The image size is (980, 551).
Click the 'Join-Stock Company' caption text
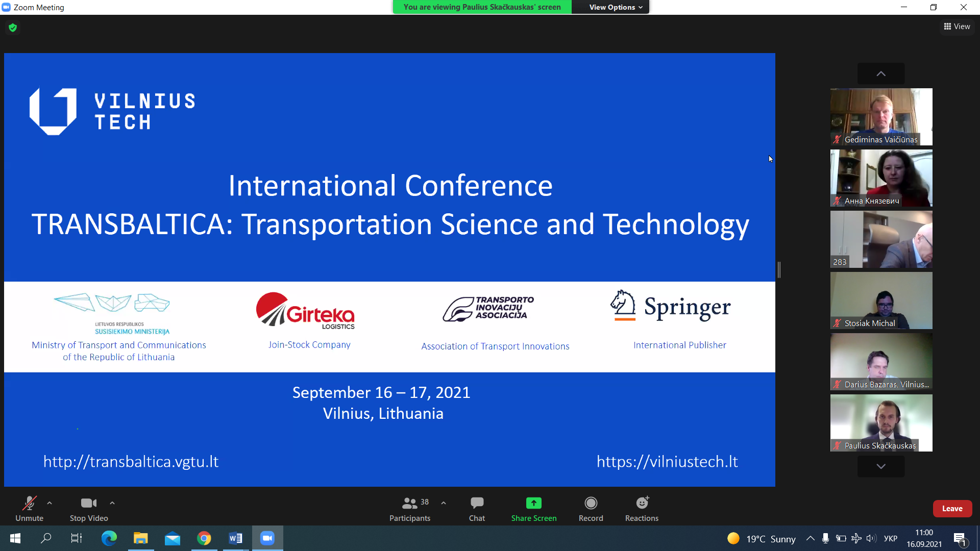tap(309, 345)
